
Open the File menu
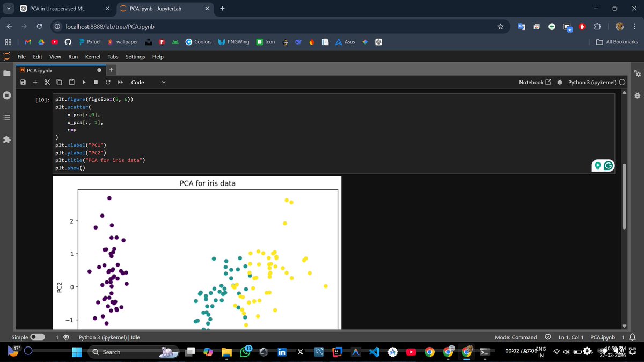pos(22,56)
